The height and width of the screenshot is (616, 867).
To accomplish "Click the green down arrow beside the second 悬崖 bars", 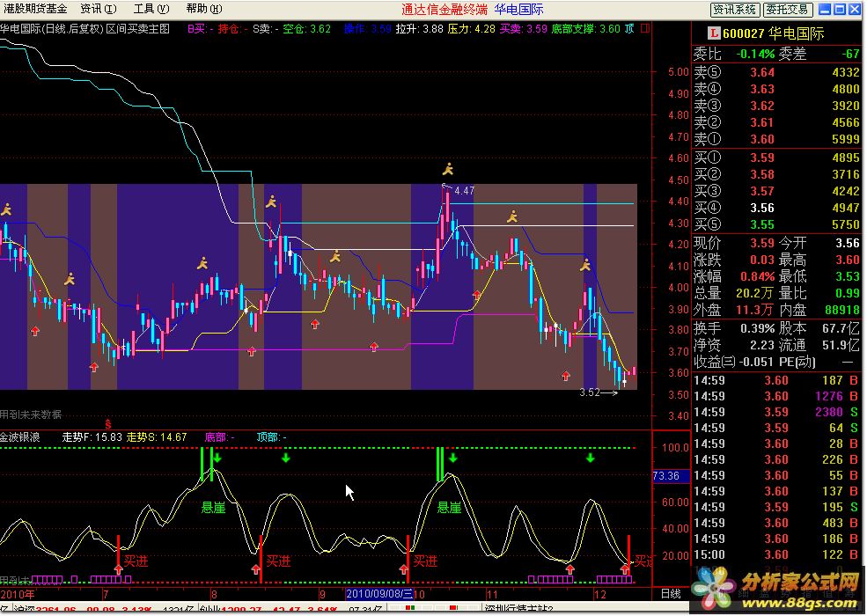I will coord(452,458).
